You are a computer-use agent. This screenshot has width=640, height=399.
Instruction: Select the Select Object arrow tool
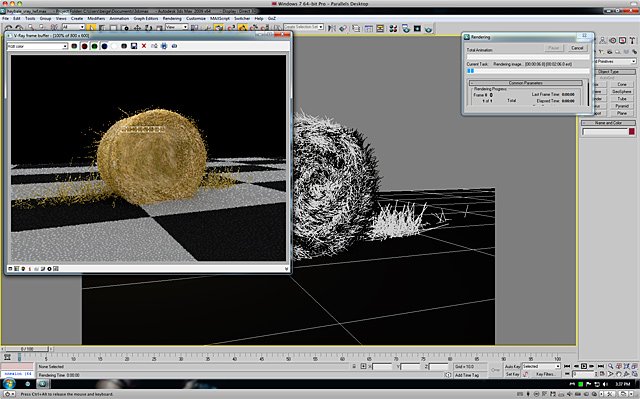coord(91,28)
